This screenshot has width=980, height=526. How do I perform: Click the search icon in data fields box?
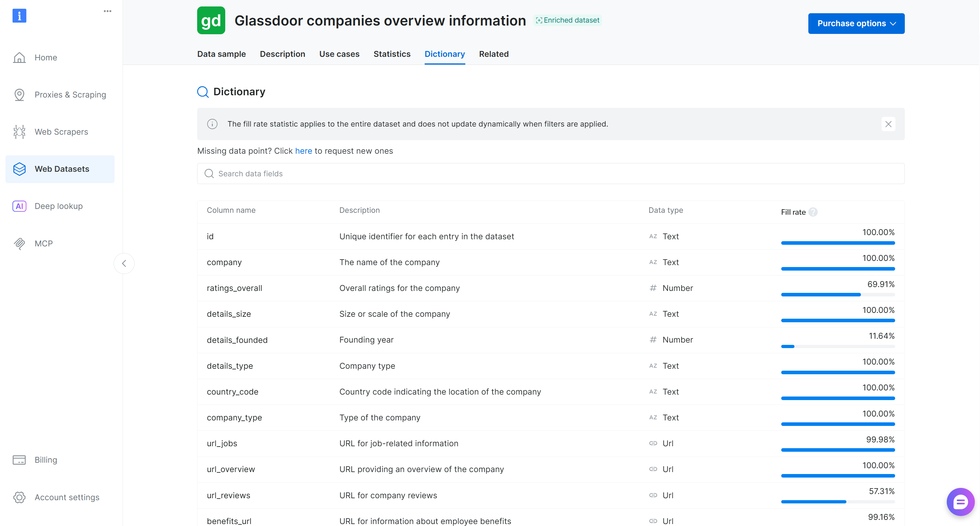pos(209,174)
